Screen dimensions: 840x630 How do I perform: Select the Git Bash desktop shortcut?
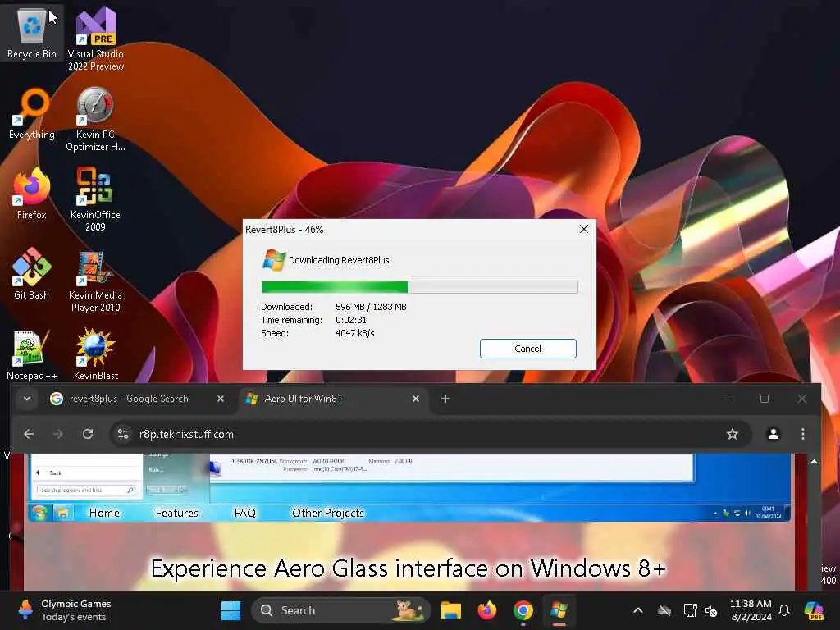click(x=32, y=274)
